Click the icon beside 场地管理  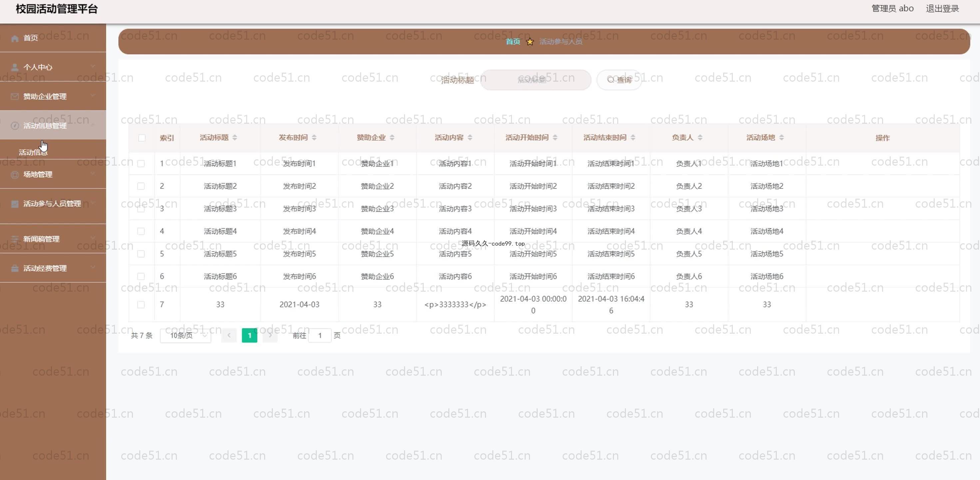15,175
